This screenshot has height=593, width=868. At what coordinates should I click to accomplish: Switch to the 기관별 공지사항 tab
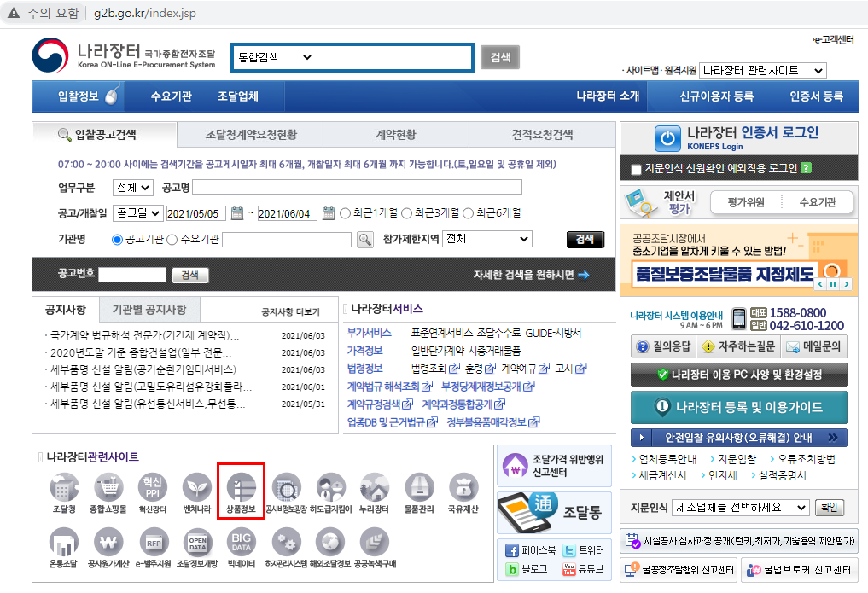click(149, 310)
